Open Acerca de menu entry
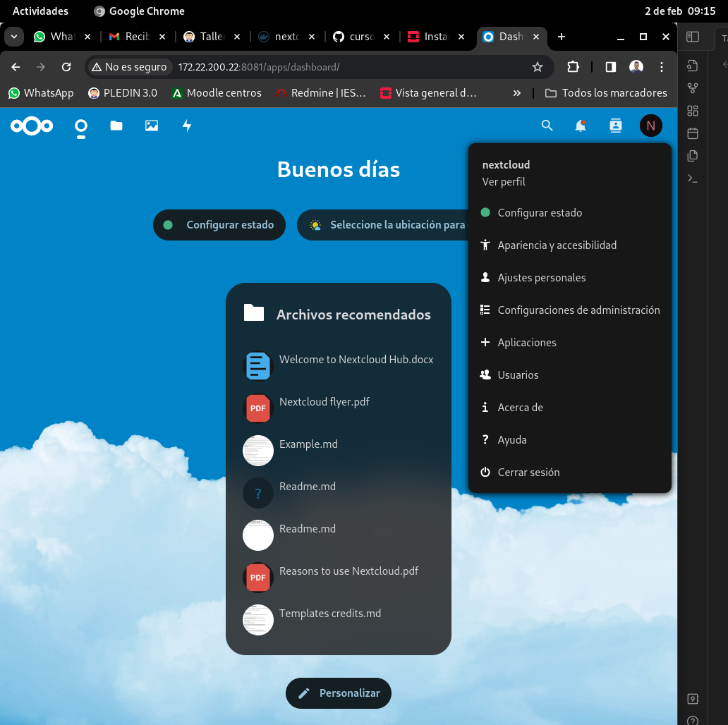 (570, 408)
